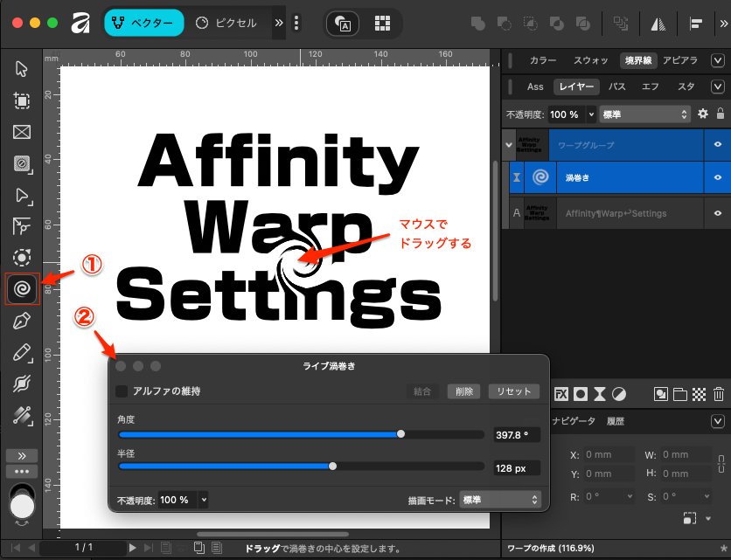The height and width of the screenshot is (560, 731).
Task: Activate the Twirl warp spiral tool
Action: pos(22,287)
